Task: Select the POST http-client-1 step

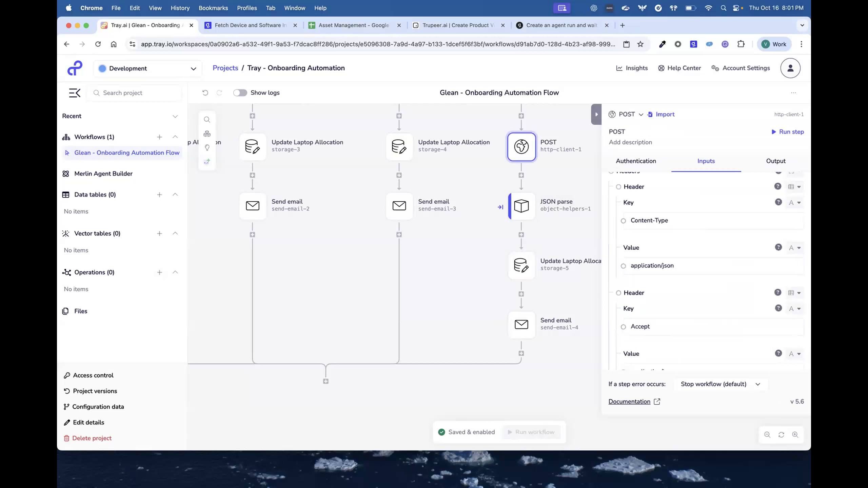Action: pos(521,147)
